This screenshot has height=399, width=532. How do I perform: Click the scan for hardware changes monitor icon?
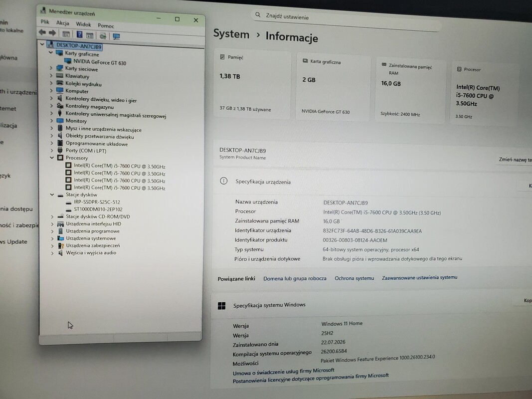coord(116,36)
